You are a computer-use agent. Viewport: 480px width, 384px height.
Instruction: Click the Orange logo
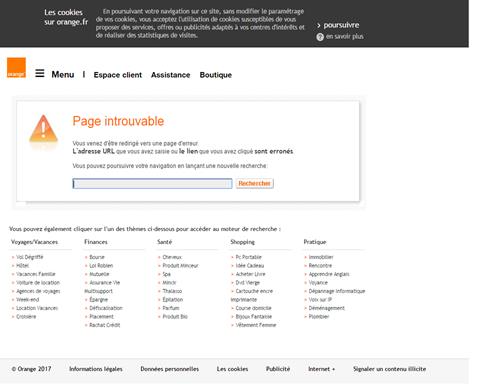point(16,68)
